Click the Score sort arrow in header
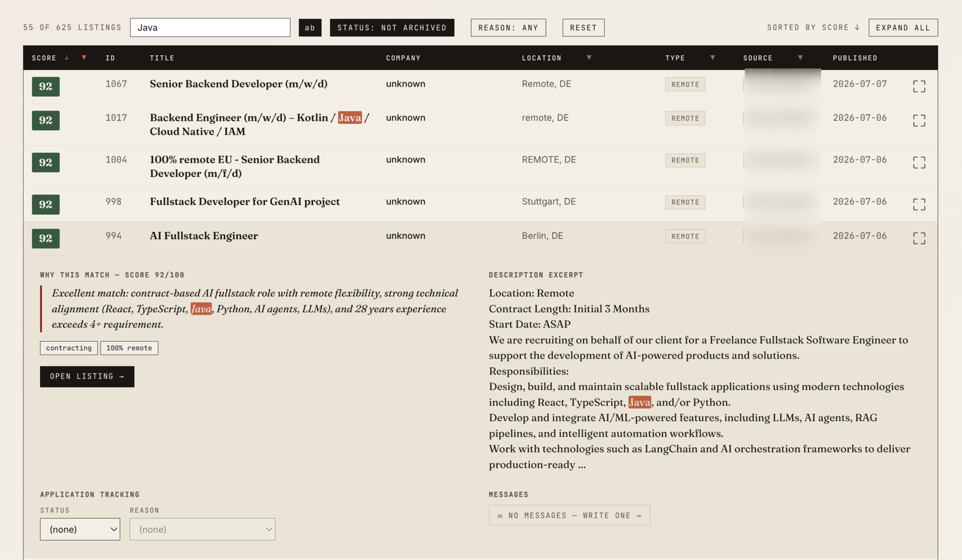 66,58
